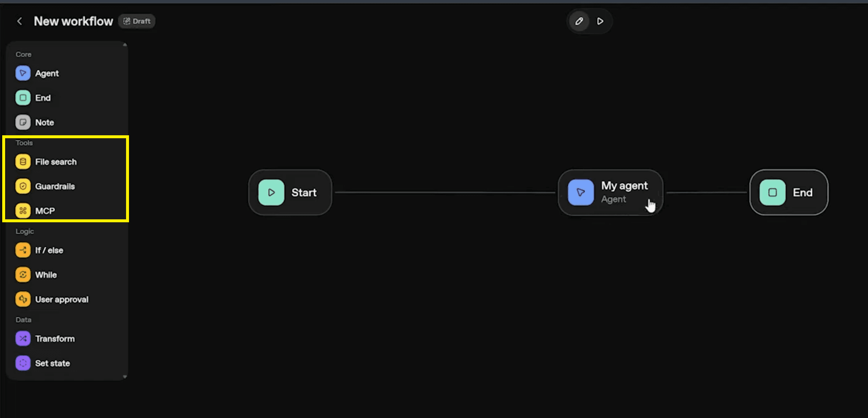Select the End node on canvas
The width and height of the screenshot is (868, 418).
click(x=789, y=192)
